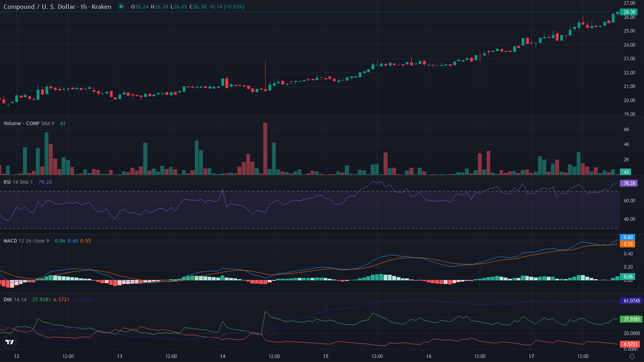Click the purple 78.28 RSI value tag
Screen dimensions: 644x362
point(628,183)
